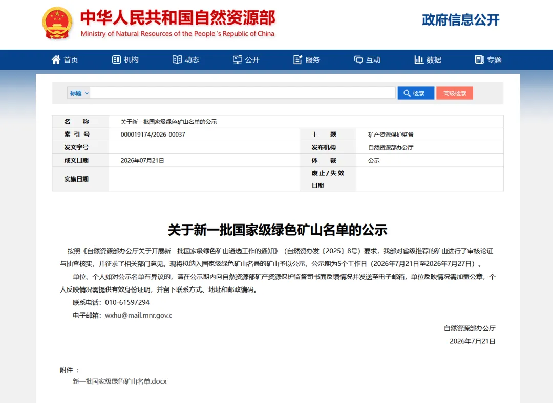Expand the search scope dropdown
This screenshot has width=554, height=404.
click(79, 93)
